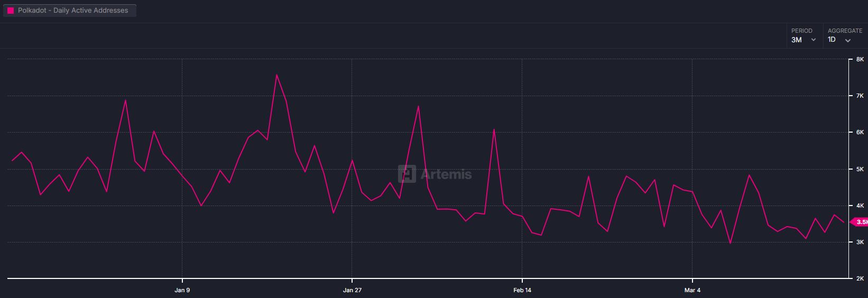Click the Jan 27 x-axis label
868x298 pixels.
tap(352, 290)
